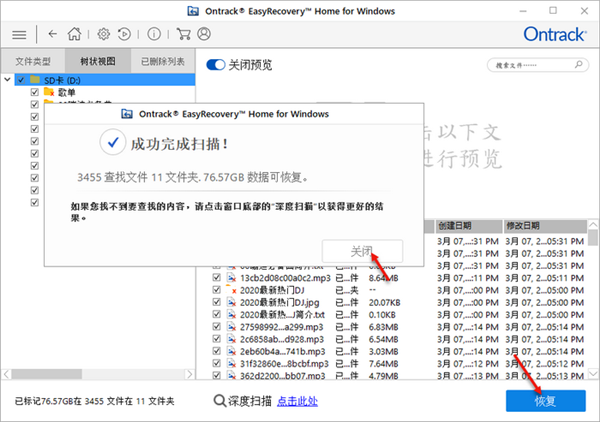The width and height of the screenshot is (600, 422).
Task: Click the Ontrack logo
Action: (x=554, y=34)
